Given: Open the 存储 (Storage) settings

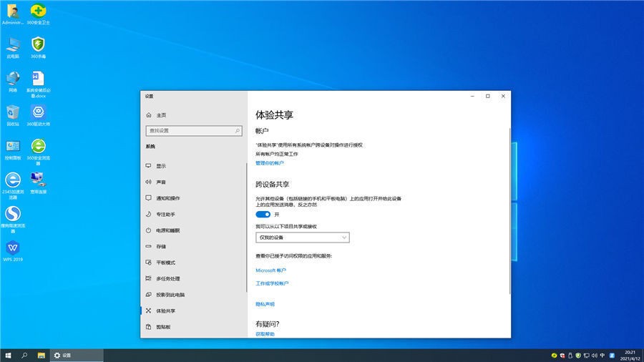Looking at the screenshot, I should click(161, 246).
